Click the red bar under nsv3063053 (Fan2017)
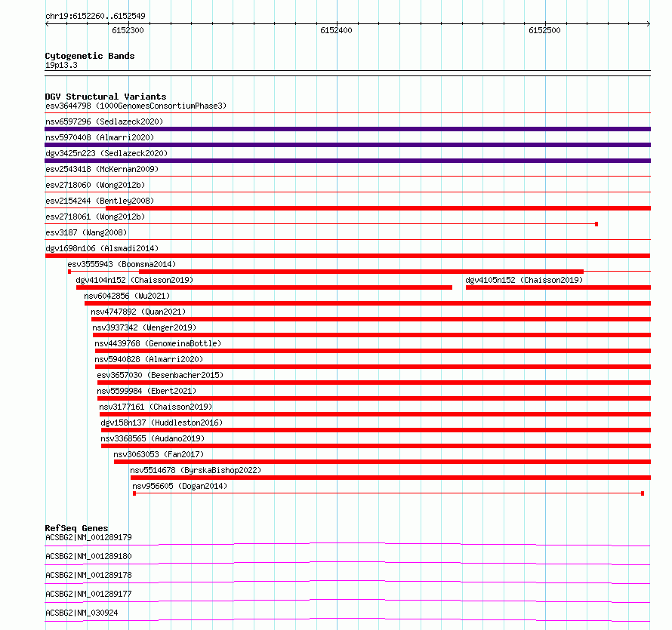 (x=382, y=462)
